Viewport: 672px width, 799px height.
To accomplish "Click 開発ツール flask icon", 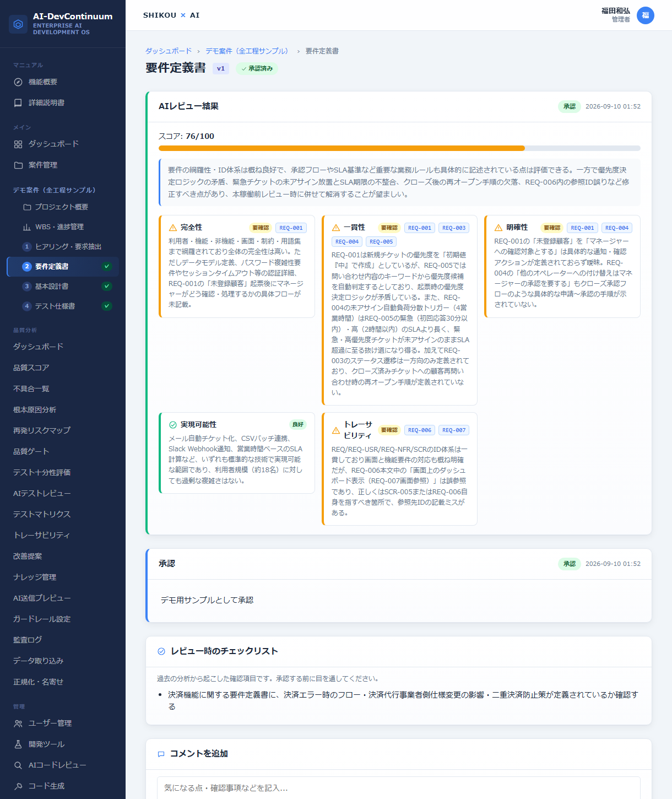I will pos(18,744).
